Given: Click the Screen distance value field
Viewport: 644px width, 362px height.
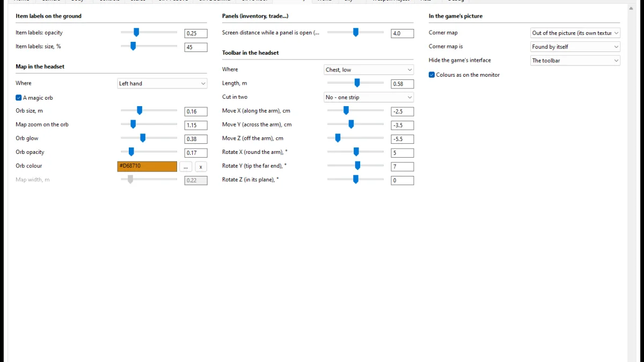Looking at the screenshot, I should [x=402, y=33].
